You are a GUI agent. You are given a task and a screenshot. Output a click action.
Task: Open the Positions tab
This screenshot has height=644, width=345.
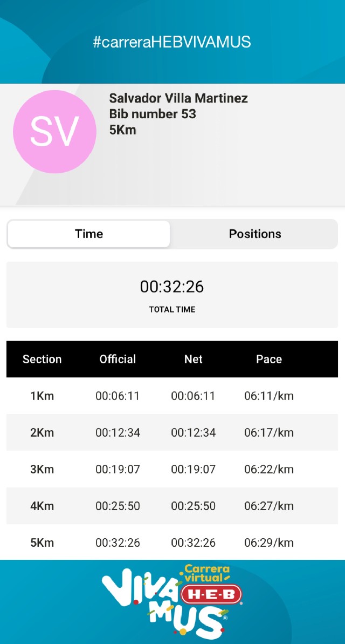click(x=255, y=234)
